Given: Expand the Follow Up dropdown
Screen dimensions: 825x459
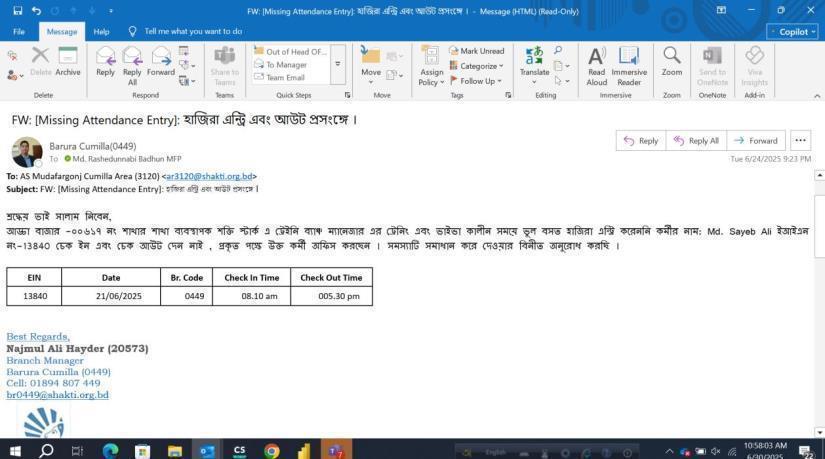Looking at the screenshot, I should click(x=477, y=81).
